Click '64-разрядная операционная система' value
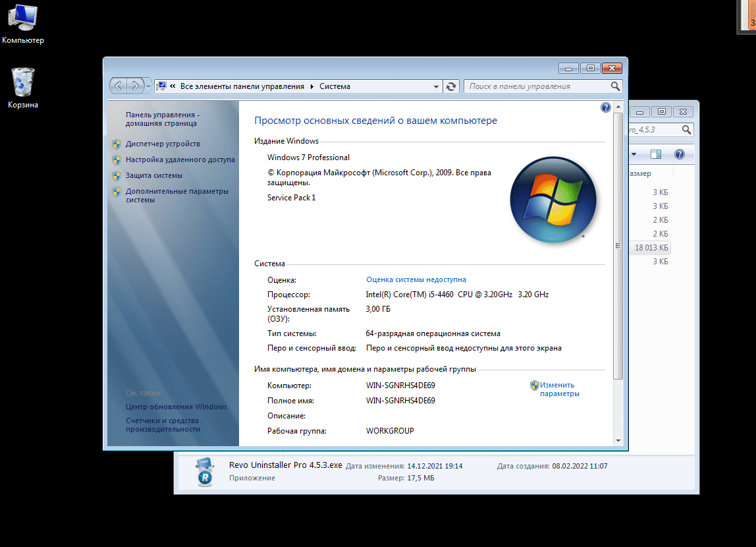Image resolution: width=756 pixels, height=547 pixels. 433,333
